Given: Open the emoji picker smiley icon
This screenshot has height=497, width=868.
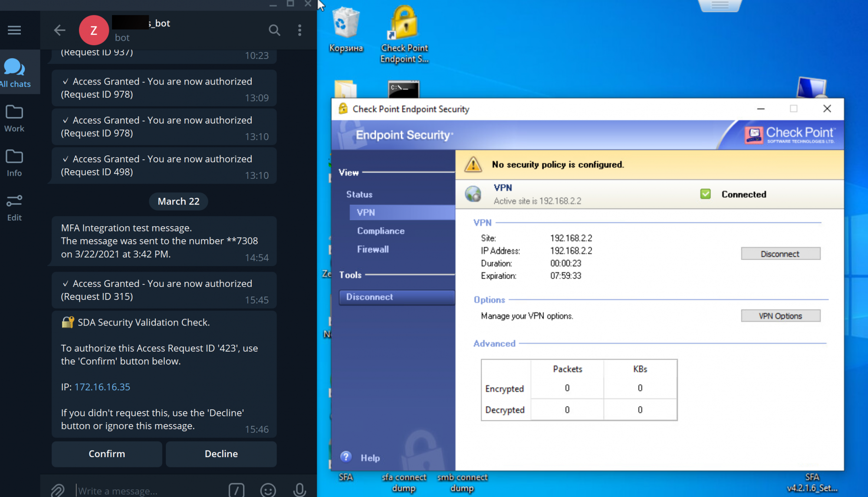Looking at the screenshot, I should (268, 490).
